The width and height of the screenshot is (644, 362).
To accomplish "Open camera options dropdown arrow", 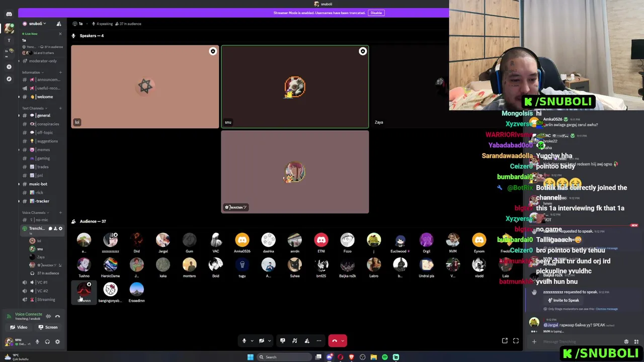I will [x=269, y=341].
